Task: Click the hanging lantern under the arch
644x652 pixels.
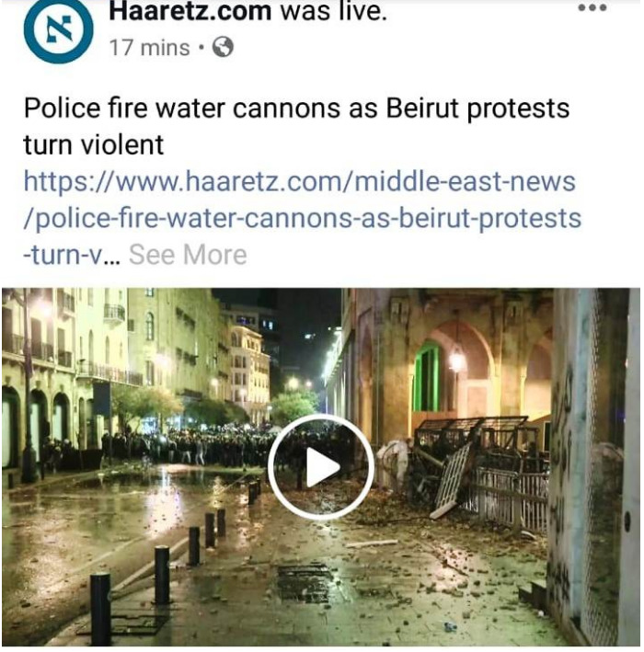Action: coord(456,360)
